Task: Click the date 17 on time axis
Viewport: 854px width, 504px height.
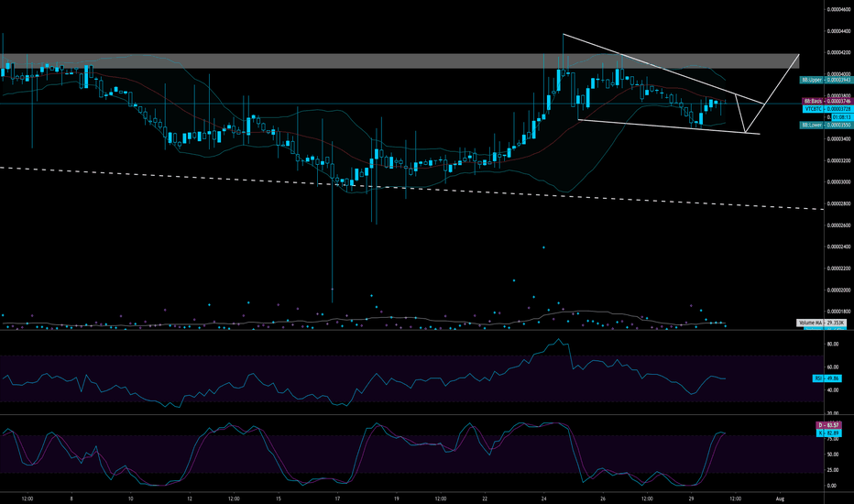Action: [338, 499]
